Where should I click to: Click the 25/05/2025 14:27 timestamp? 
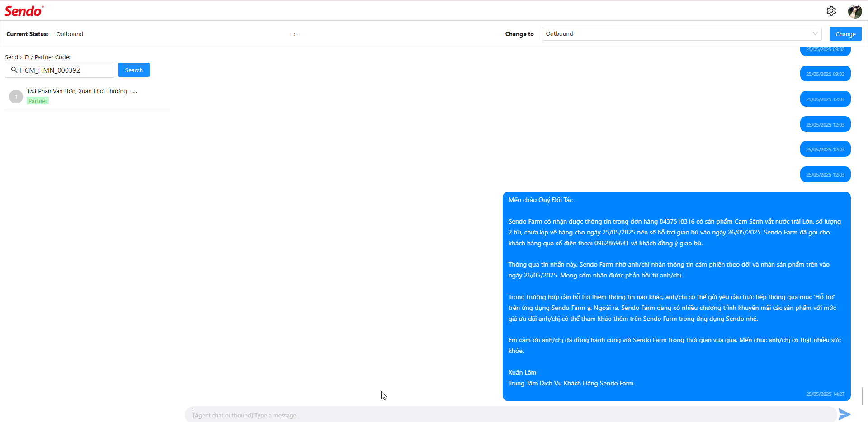[825, 394]
